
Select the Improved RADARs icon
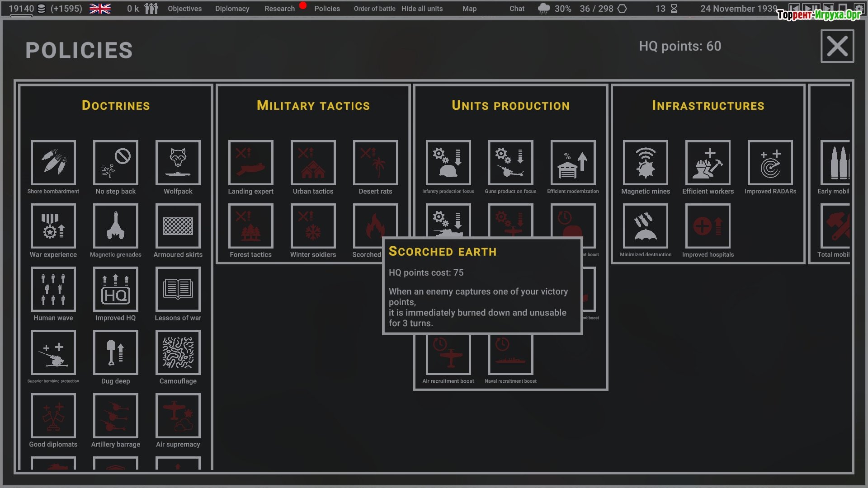click(770, 163)
